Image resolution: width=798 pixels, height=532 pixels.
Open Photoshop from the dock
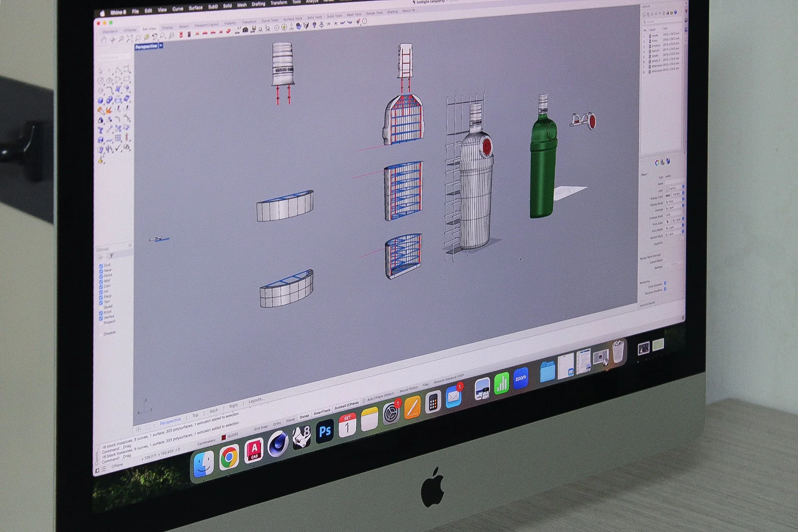(325, 431)
